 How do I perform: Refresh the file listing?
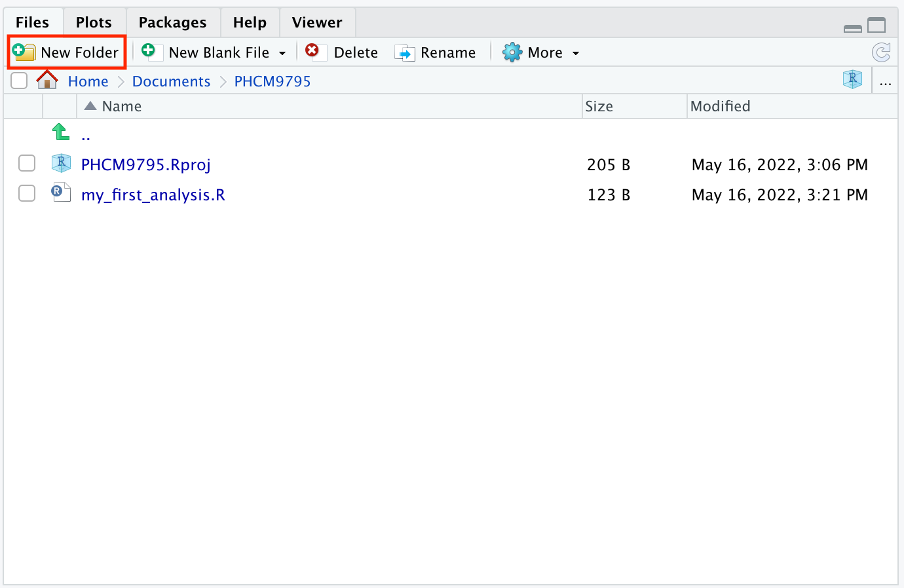(881, 52)
